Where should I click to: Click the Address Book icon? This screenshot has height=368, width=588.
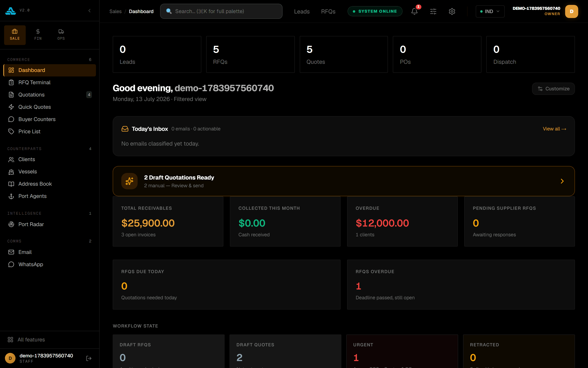pyautogui.click(x=11, y=184)
